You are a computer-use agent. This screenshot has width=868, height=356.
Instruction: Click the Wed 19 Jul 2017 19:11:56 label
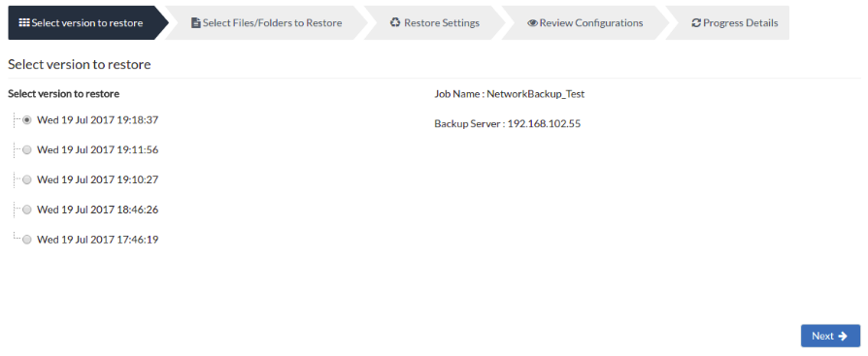[97, 149]
